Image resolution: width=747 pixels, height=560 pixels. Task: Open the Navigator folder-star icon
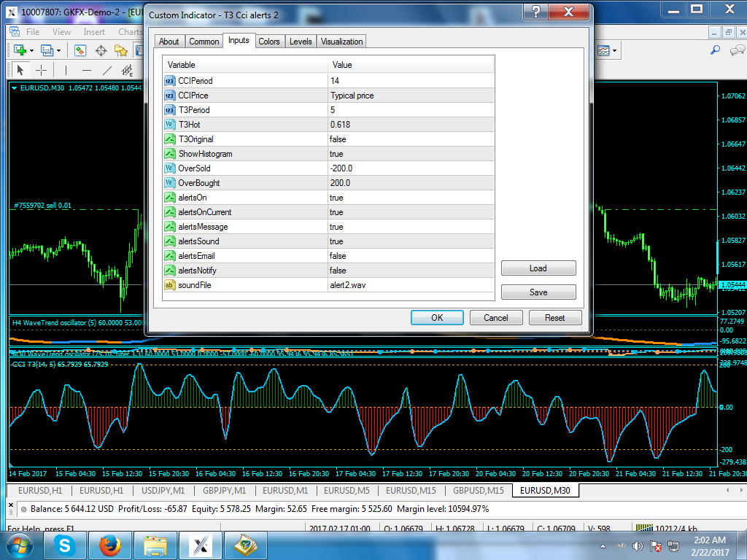click(x=121, y=50)
